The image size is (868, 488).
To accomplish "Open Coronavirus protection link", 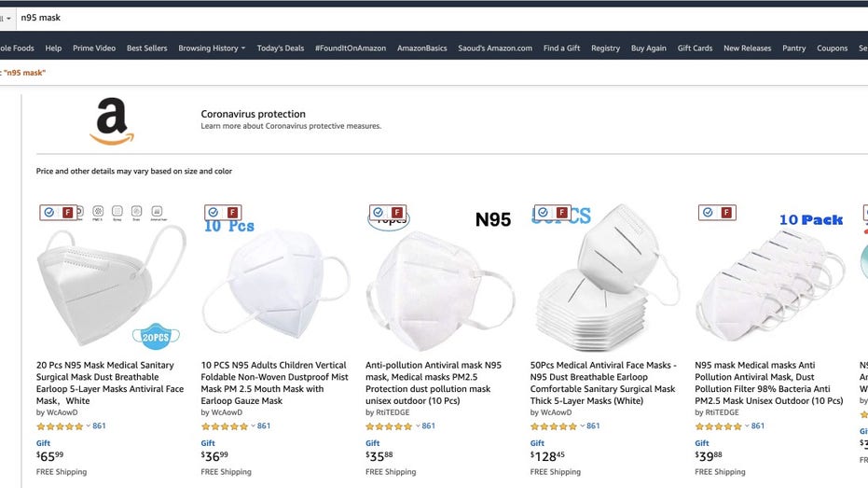I will pyautogui.click(x=253, y=114).
